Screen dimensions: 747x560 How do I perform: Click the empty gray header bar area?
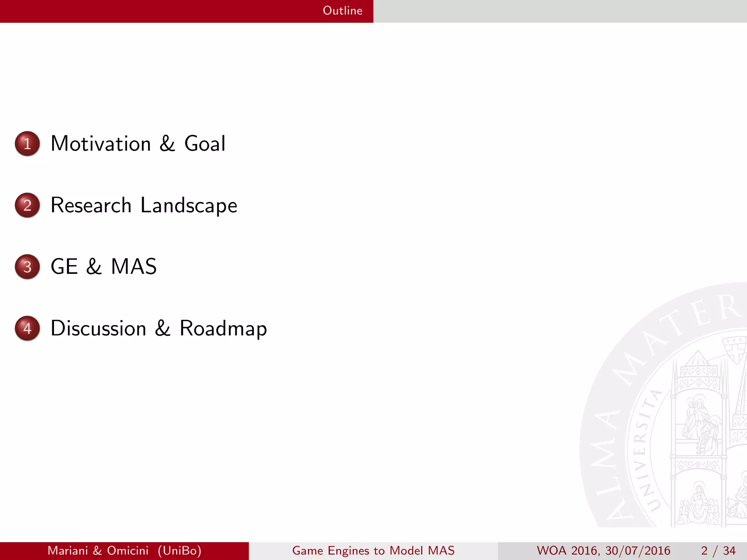(x=560, y=11)
